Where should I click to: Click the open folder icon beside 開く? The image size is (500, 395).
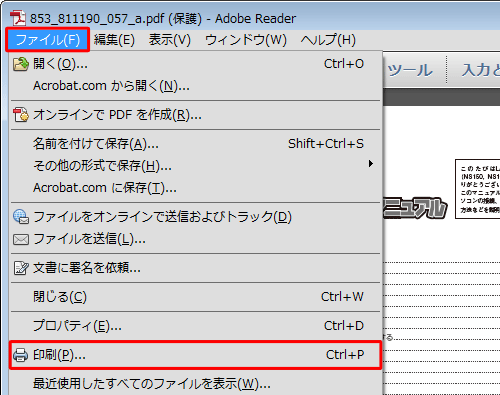(x=21, y=64)
